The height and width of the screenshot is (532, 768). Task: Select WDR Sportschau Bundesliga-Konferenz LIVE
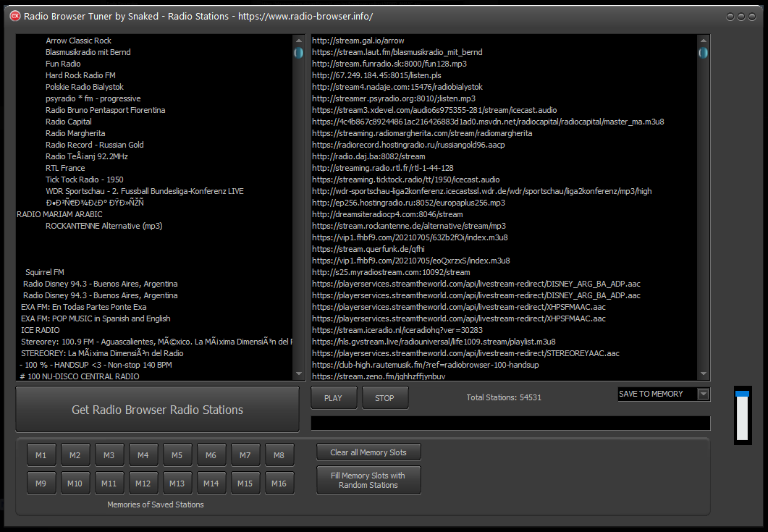(x=145, y=191)
